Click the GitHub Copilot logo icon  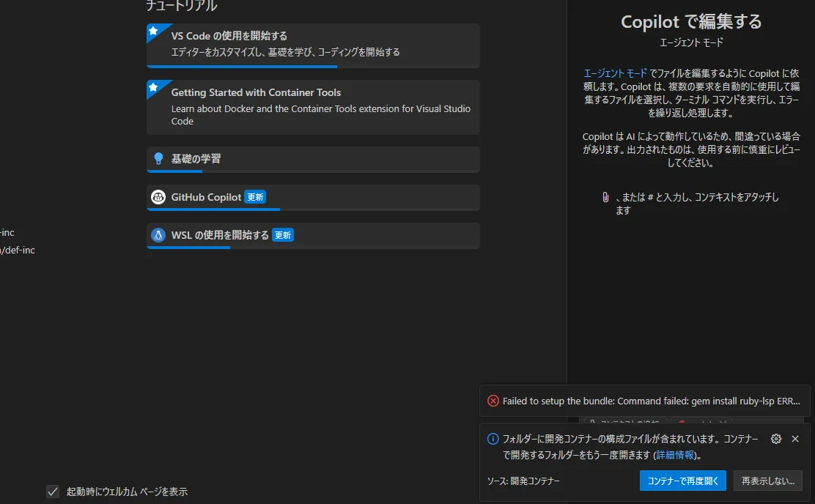[x=158, y=197]
